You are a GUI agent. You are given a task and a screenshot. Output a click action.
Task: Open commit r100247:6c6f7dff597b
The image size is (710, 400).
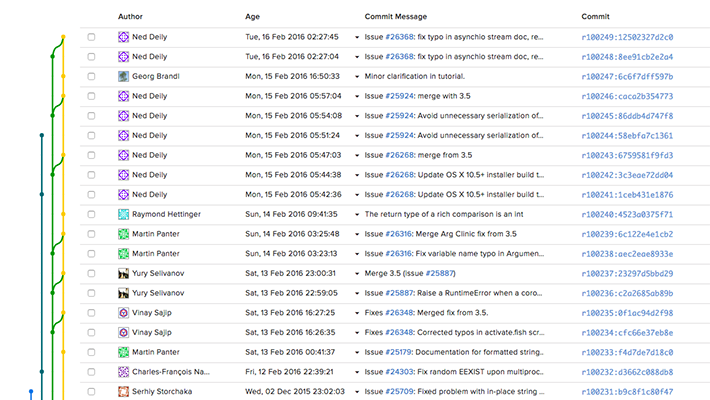point(626,76)
